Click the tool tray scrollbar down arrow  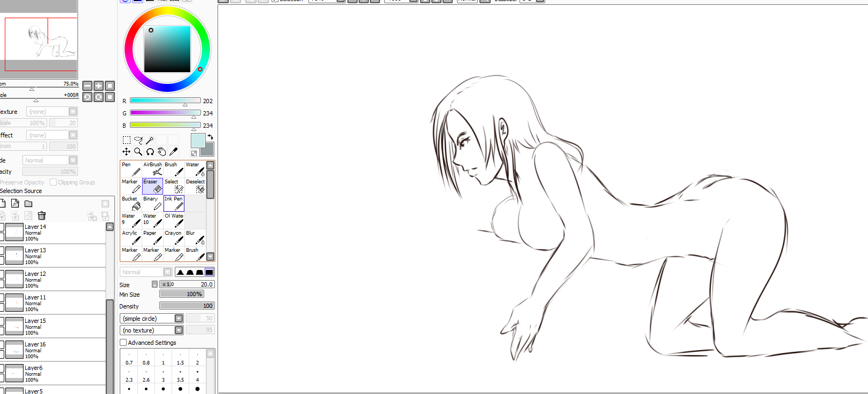pos(211,257)
